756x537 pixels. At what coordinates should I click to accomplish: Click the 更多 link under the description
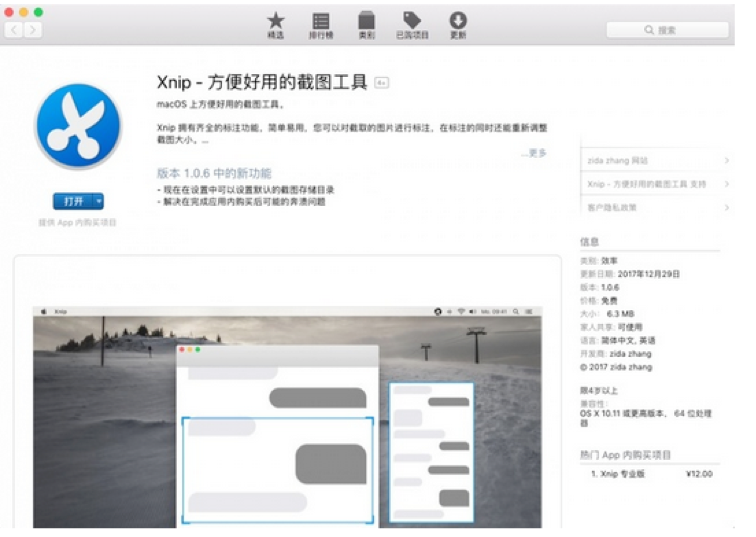(534, 153)
